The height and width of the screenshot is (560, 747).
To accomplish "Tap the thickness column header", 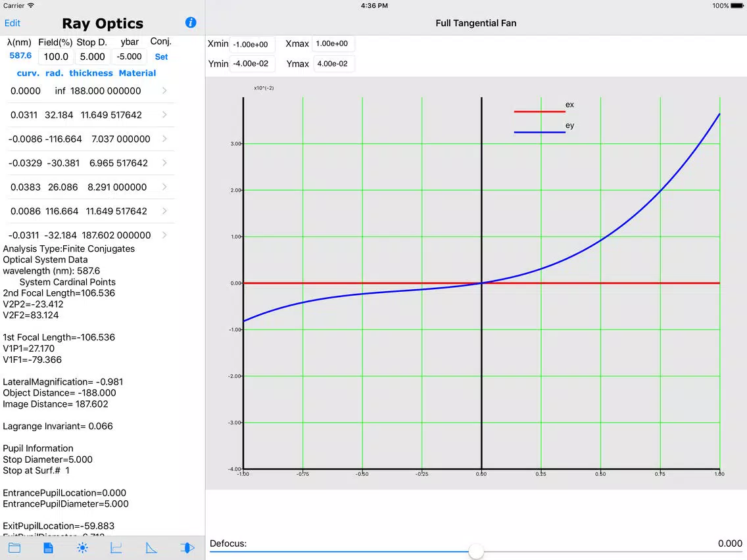I will coord(91,73).
